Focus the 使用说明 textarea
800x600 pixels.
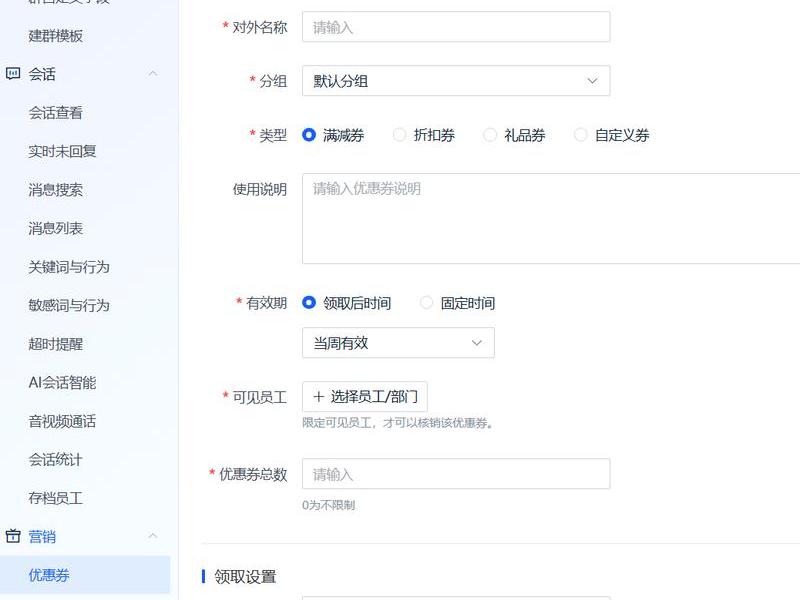551,218
